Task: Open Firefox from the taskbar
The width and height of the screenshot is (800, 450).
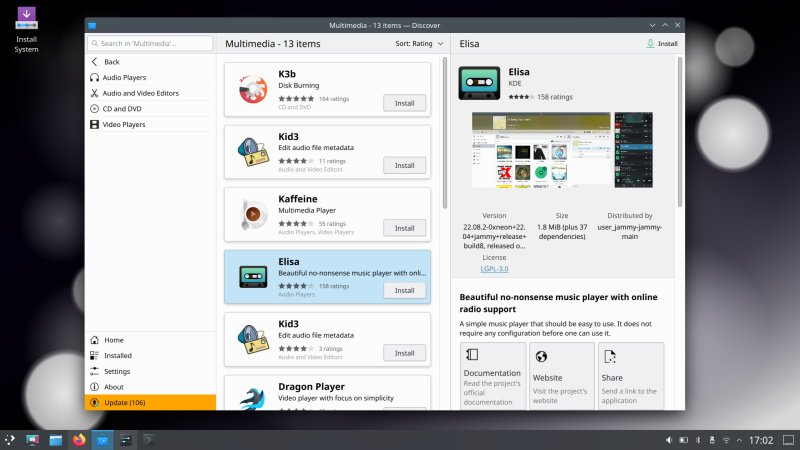Action: click(x=79, y=440)
